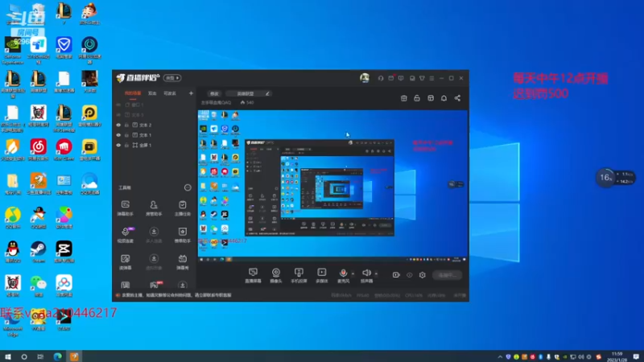The image size is (644, 362).
Task: Toggle the preview eye icon beside gear
Action: tap(410, 275)
